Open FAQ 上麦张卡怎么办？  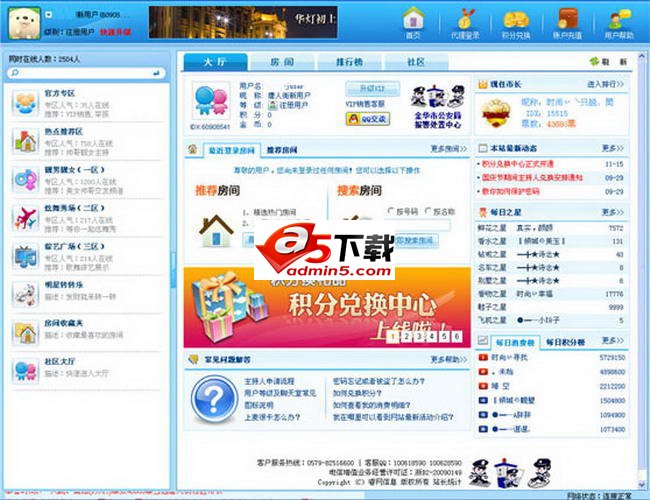[x=272, y=417]
